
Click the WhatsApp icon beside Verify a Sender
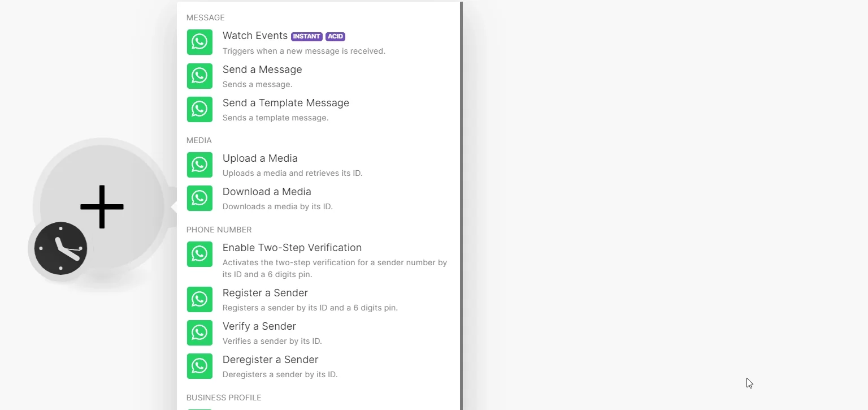click(x=199, y=333)
